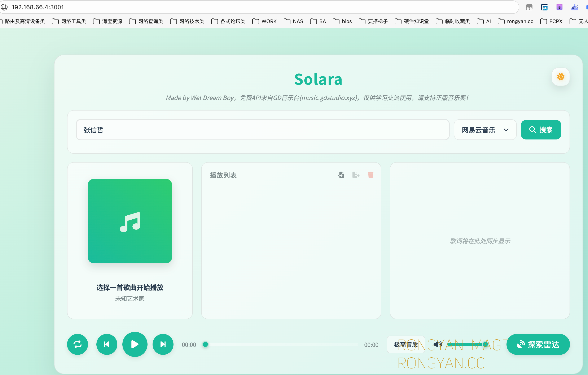Open the rongyan.cc bookmark folder

(x=515, y=21)
